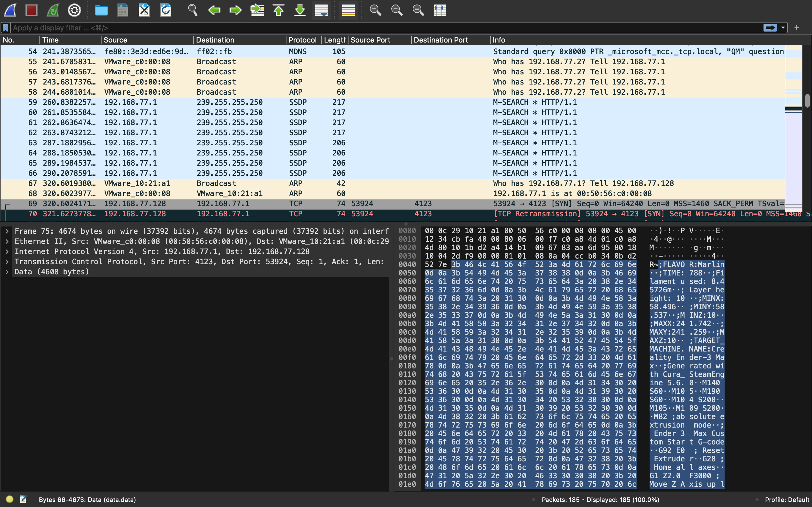
Task: Stop the running packet capture
Action: 32,10
